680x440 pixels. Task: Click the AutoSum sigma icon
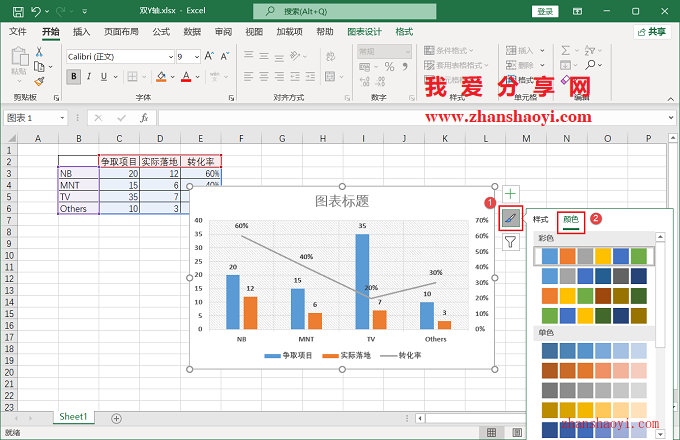click(x=566, y=50)
